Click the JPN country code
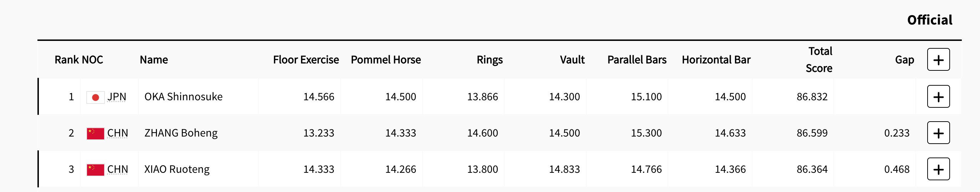The height and width of the screenshot is (192, 980). [x=116, y=97]
